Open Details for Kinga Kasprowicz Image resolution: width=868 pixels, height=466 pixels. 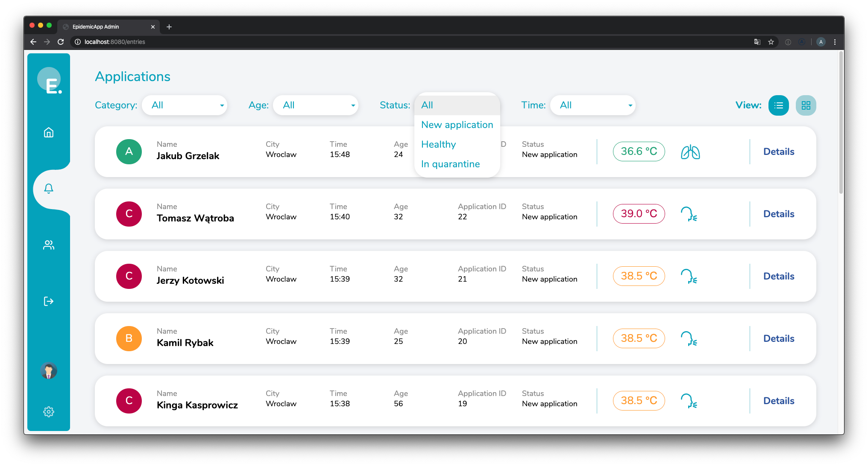[x=779, y=401]
